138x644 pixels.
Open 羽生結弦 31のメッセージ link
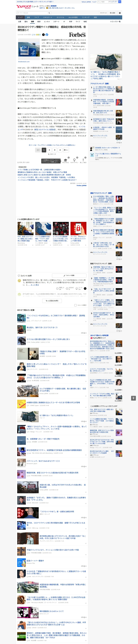coord(107,148)
